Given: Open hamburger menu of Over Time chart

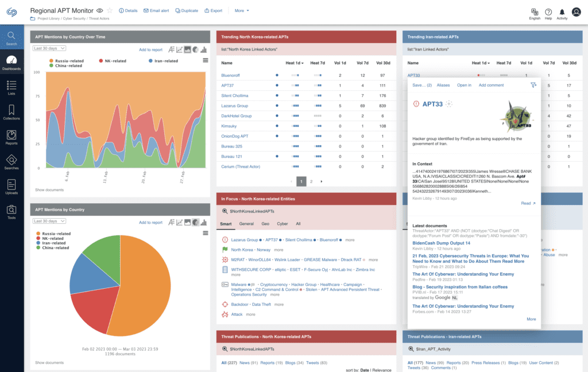Looking at the screenshot, I should [206, 60].
